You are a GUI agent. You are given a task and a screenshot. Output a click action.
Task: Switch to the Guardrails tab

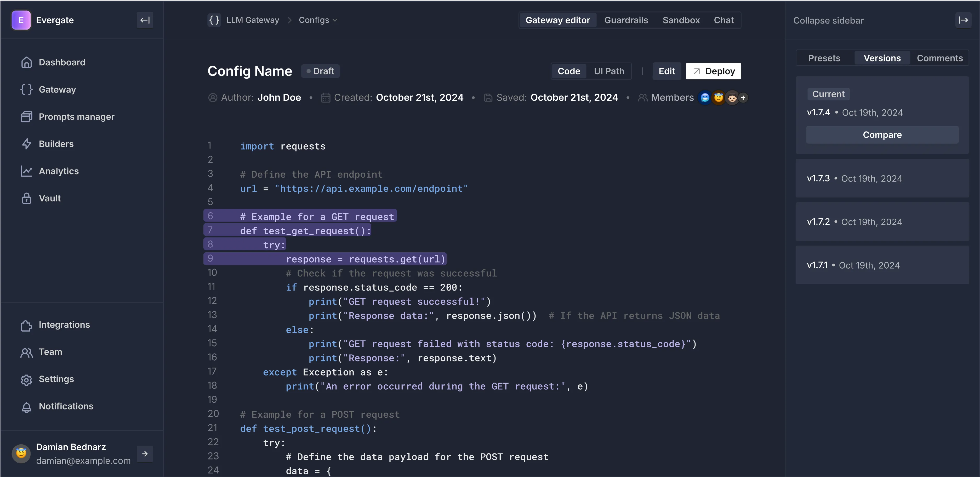point(626,20)
